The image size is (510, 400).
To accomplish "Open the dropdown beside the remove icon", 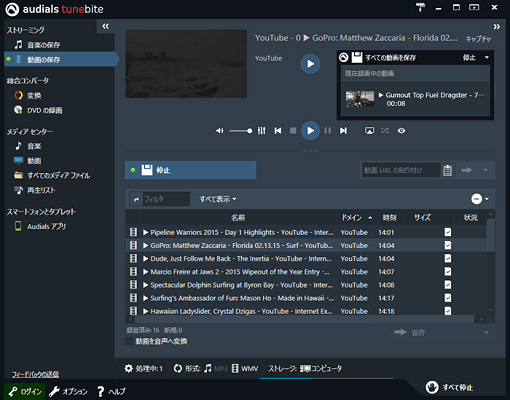I will pos(487,199).
